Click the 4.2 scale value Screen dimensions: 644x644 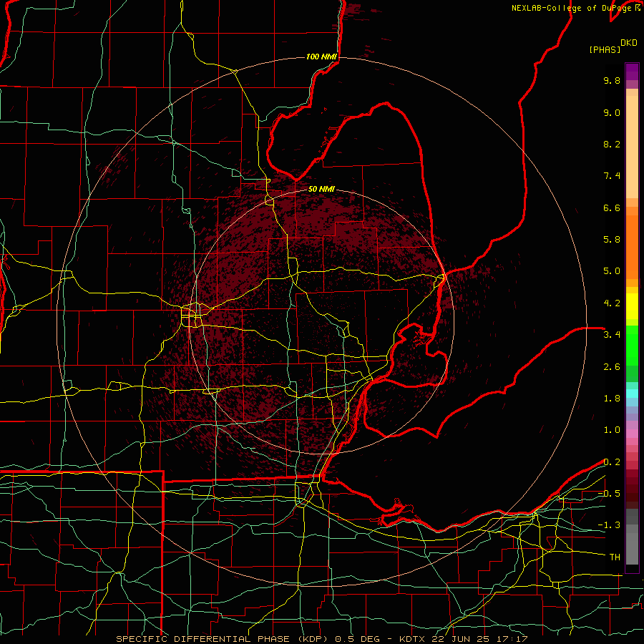[612, 303]
